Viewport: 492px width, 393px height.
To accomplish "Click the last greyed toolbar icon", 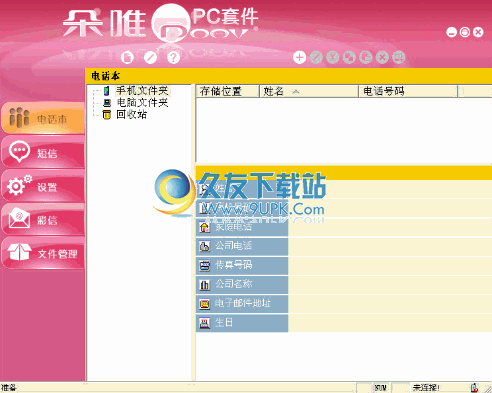I will point(399,57).
